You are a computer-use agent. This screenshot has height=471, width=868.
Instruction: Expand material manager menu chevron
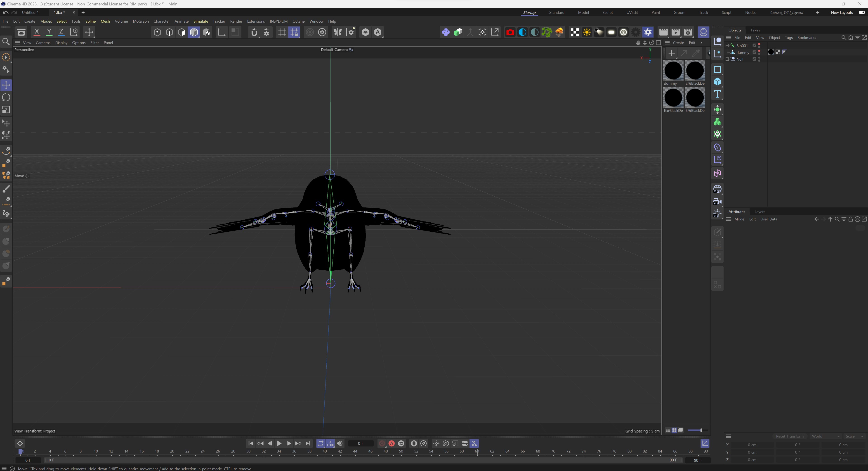click(x=701, y=43)
